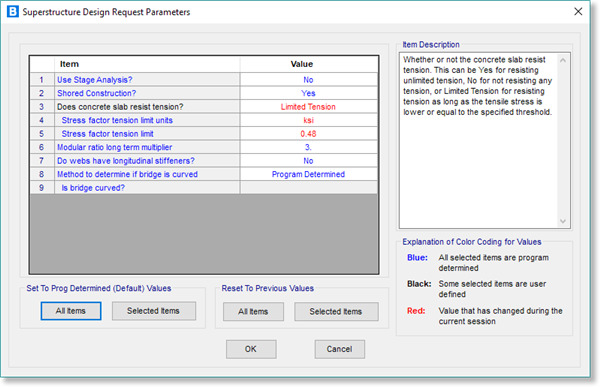Select row 9 Is bridge curved? item
Viewport: 600px width, 387px height.
(x=147, y=188)
